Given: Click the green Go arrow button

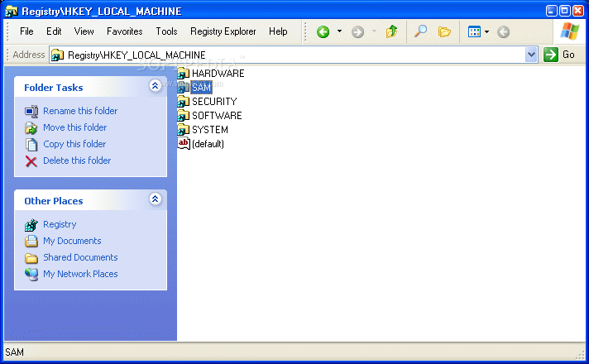Looking at the screenshot, I should coord(551,55).
